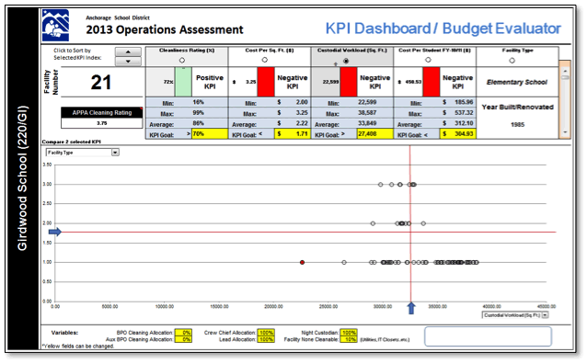Image resolution: width=588 pixels, height=364 pixels.
Task: Click the scroll up arrow of facility list
Action: [x=565, y=71]
